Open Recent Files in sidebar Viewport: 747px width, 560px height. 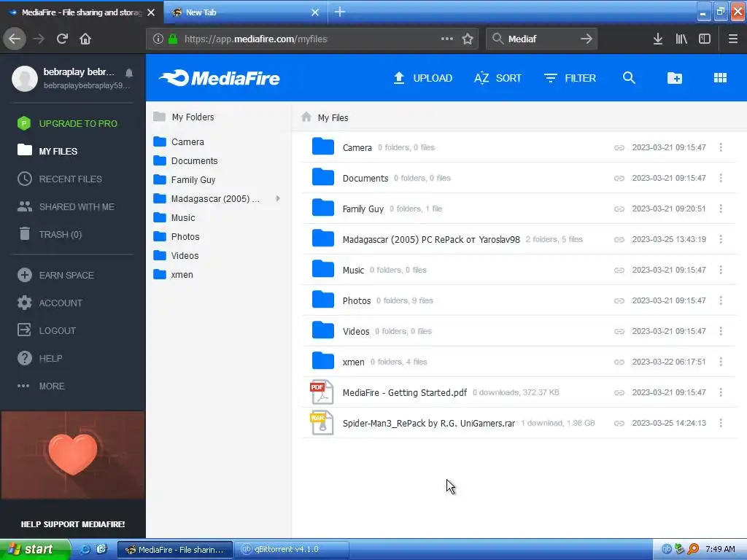coord(60,179)
